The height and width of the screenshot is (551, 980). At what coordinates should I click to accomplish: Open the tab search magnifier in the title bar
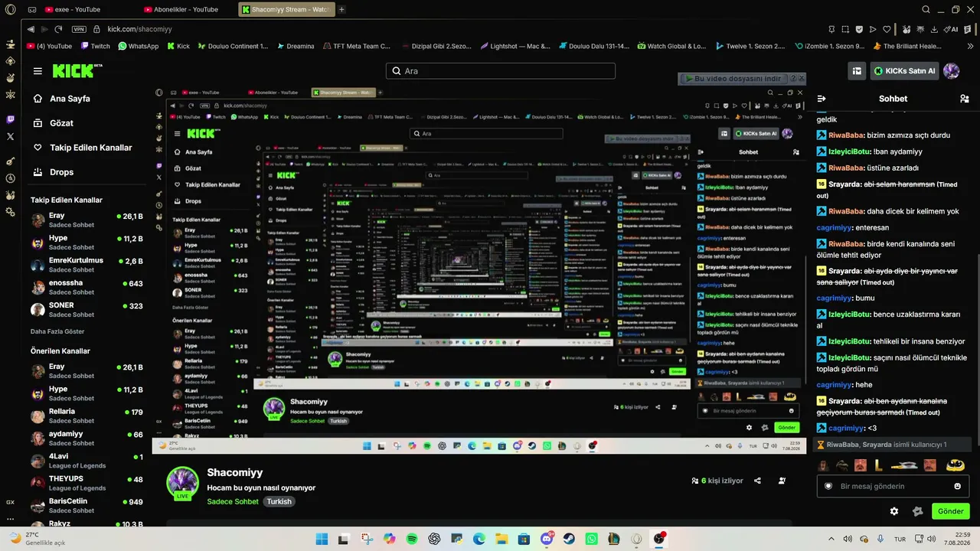926,9
